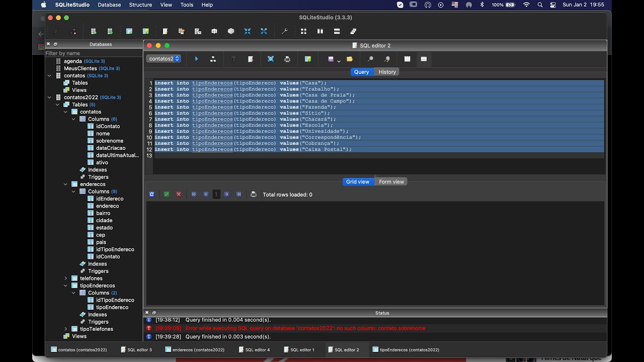Switch to the Form view tab
This screenshot has height=362, width=644.
[391, 182]
